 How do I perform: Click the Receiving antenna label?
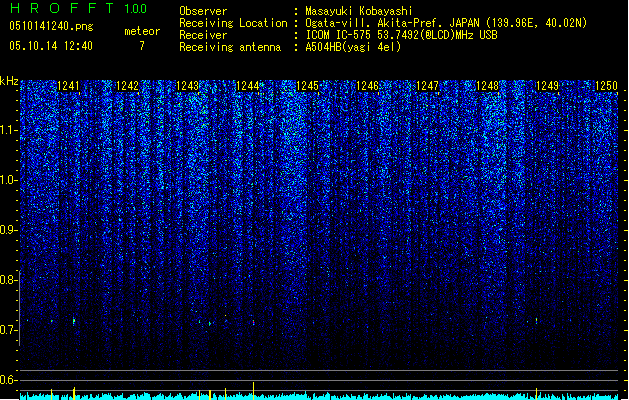coord(230,47)
